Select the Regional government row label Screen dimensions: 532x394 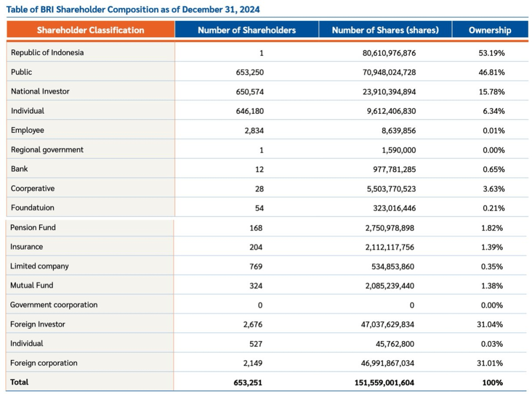pos(47,150)
